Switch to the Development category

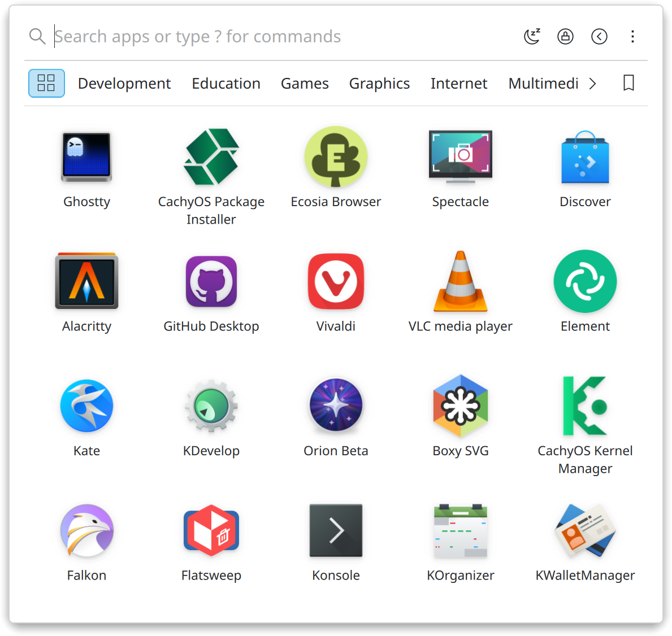click(x=124, y=83)
